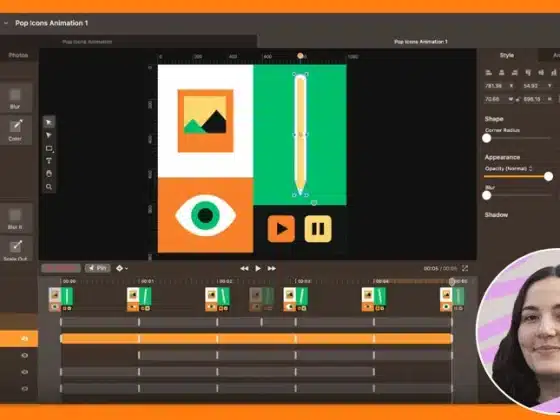Select the scene thumbnail at 00:05

click(452, 299)
